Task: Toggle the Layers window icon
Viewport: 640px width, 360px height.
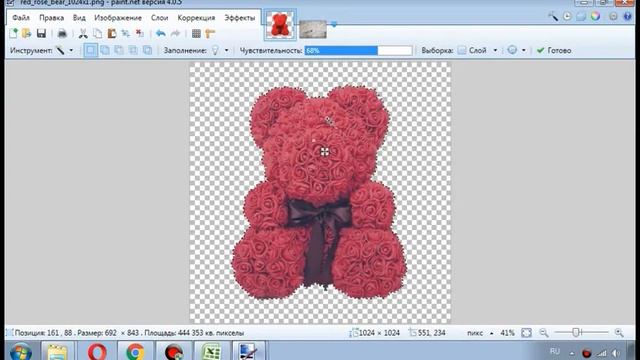Action: (581, 16)
